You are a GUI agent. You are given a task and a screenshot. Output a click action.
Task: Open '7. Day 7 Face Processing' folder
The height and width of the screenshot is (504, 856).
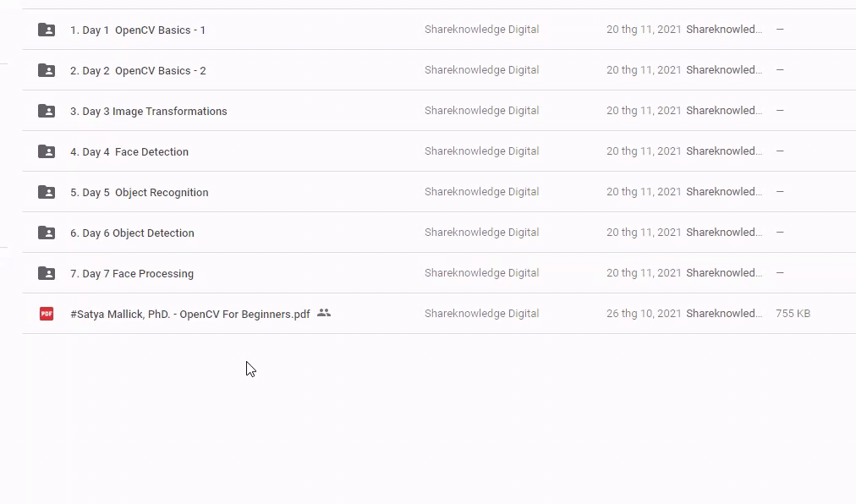tap(132, 274)
